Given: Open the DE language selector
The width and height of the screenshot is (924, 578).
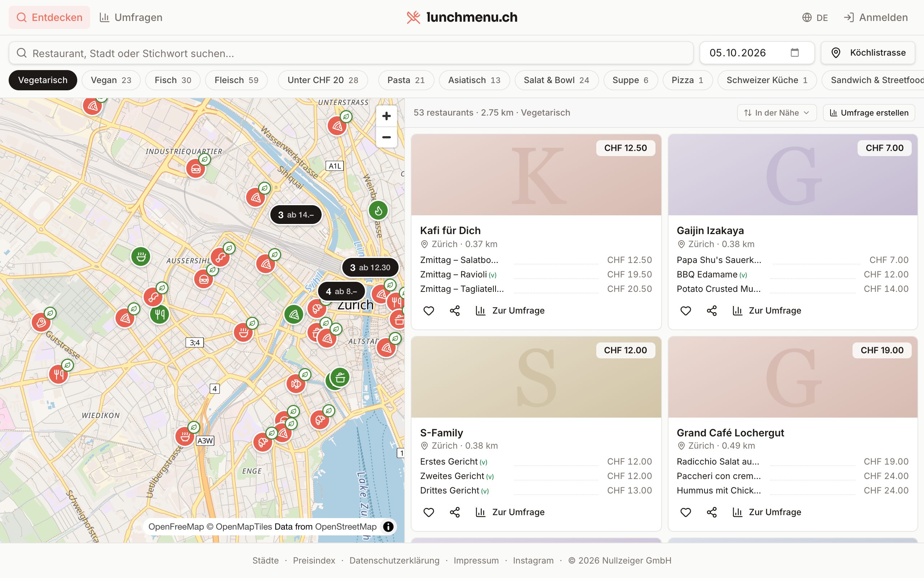Looking at the screenshot, I should (815, 18).
